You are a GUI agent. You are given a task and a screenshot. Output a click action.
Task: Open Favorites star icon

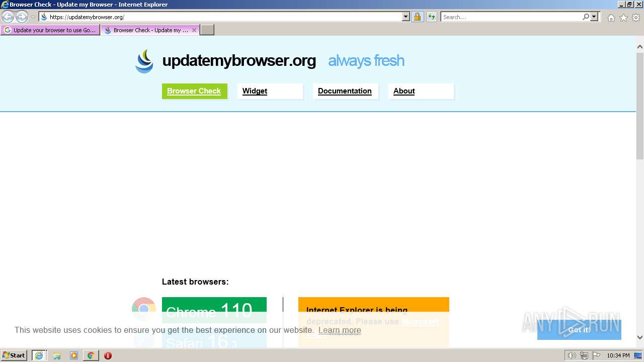click(623, 18)
